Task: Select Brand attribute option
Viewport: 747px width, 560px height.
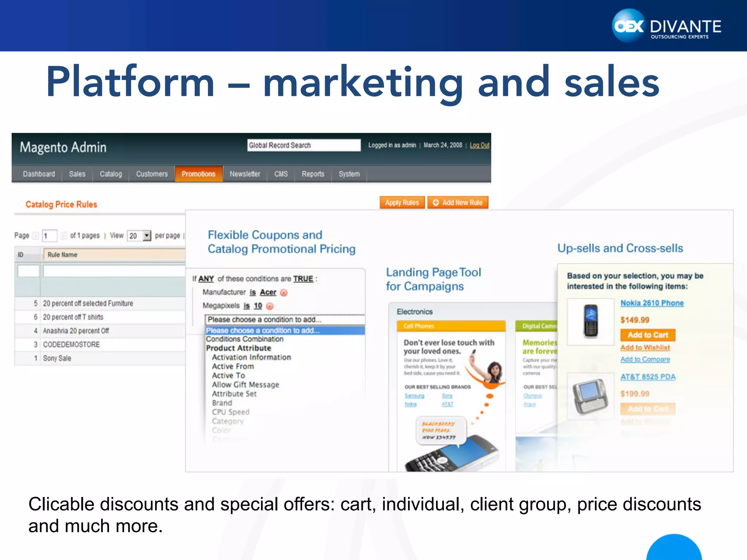Action: click(222, 403)
